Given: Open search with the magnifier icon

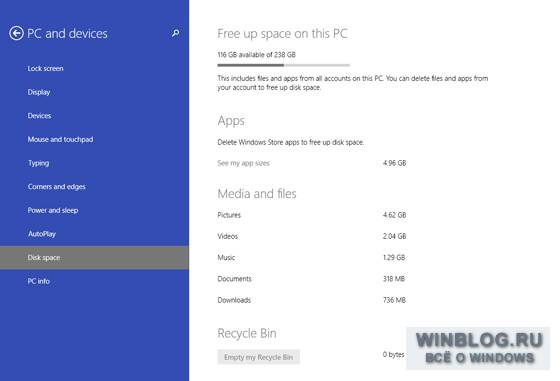Looking at the screenshot, I should pos(175,33).
